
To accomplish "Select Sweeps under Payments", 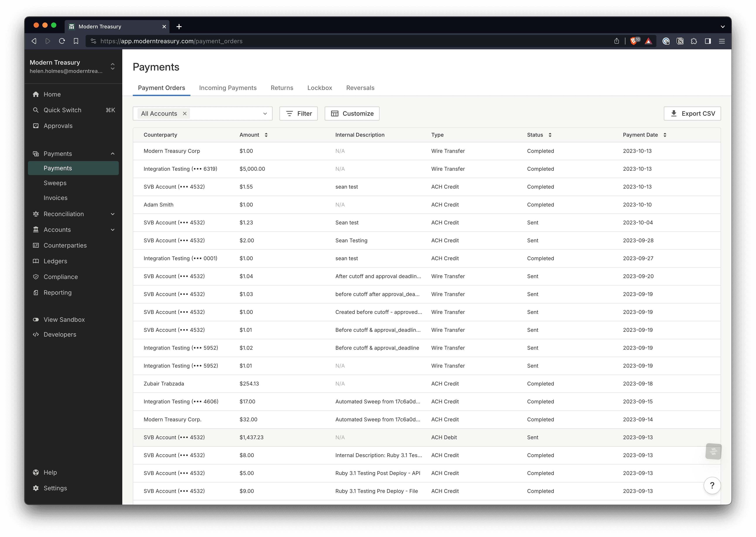I will point(73,183).
